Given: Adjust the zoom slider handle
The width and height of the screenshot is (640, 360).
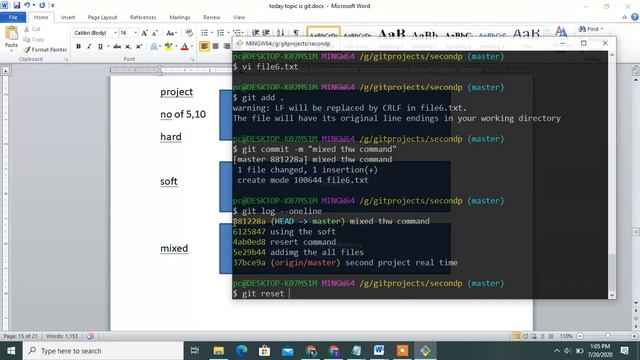Looking at the screenshot, I should 608,336.
